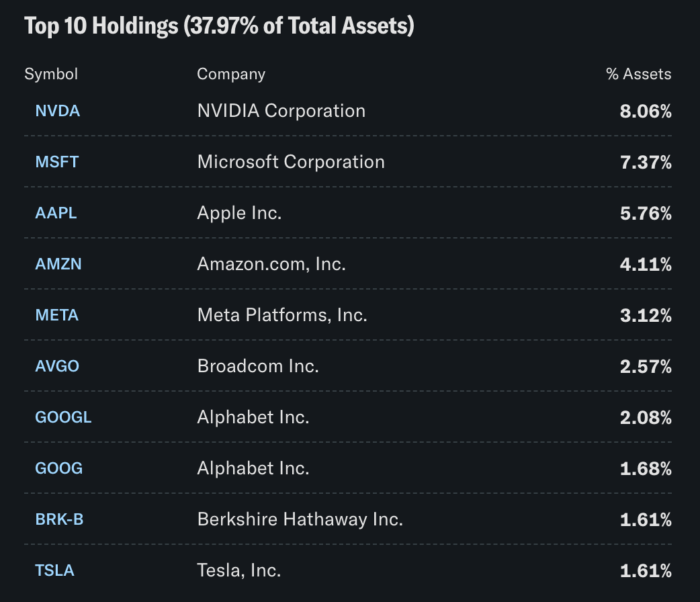
Task: Click the Berkshire Hathaway Inc. company name
Action: click(x=300, y=519)
